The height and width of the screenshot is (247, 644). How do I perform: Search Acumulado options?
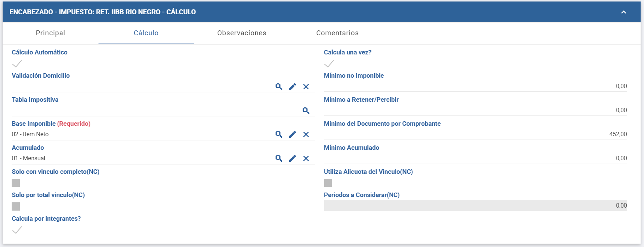pos(279,158)
